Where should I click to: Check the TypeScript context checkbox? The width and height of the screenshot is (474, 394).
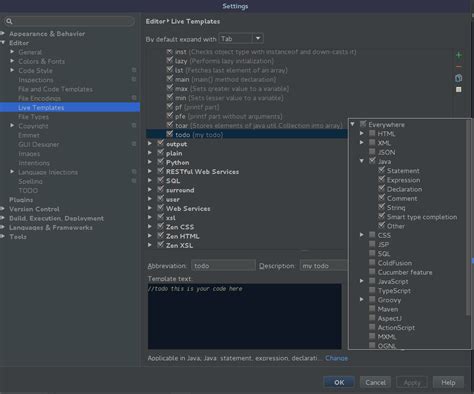[x=372, y=290]
